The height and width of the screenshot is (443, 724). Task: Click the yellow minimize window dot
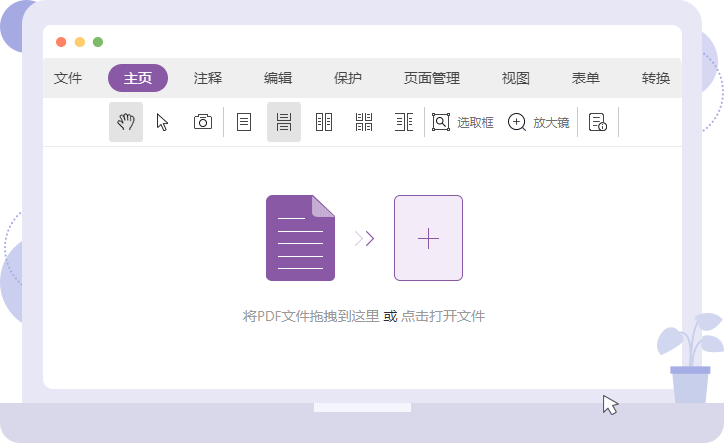pyautogui.click(x=79, y=42)
